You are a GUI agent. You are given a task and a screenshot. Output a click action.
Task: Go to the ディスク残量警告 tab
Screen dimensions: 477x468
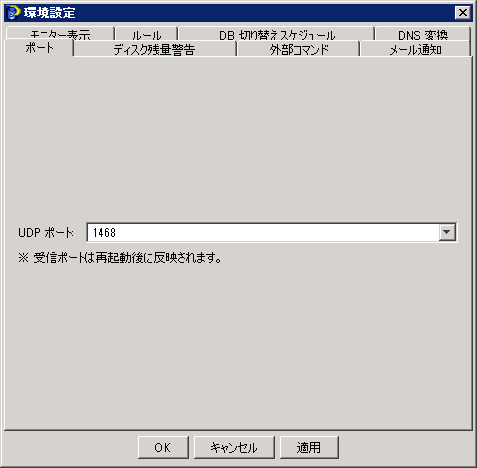point(154,50)
